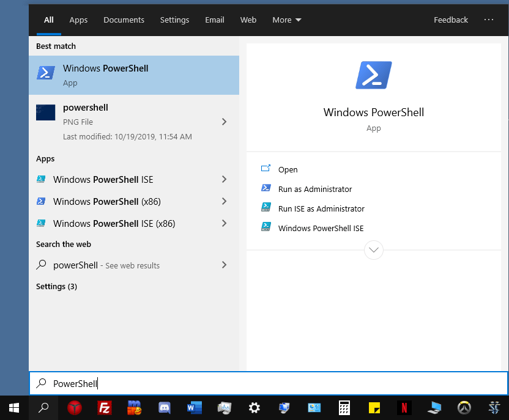Open the blue laptop network icon on taskbar
This screenshot has width=509, height=420.
(434, 408)
